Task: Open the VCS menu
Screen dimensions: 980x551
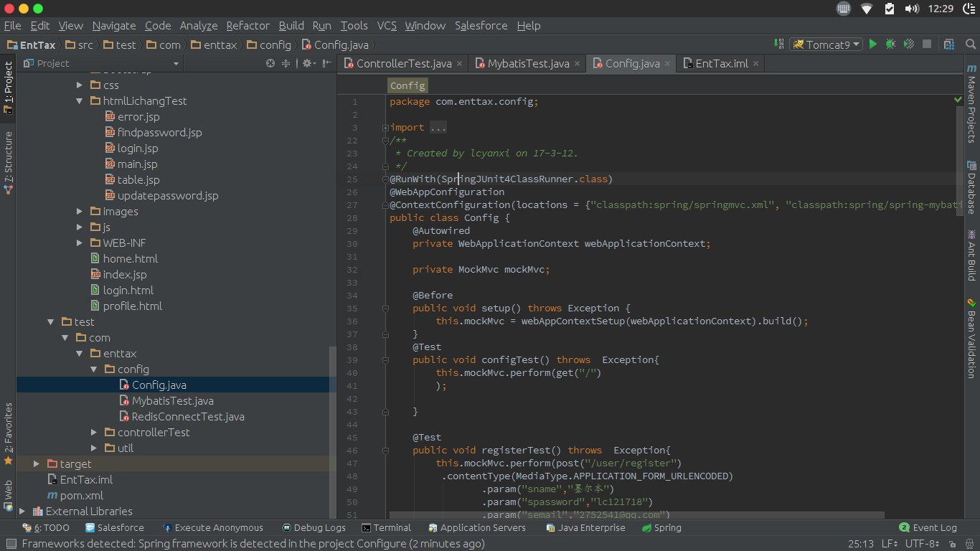Action: tap(387, 26)
